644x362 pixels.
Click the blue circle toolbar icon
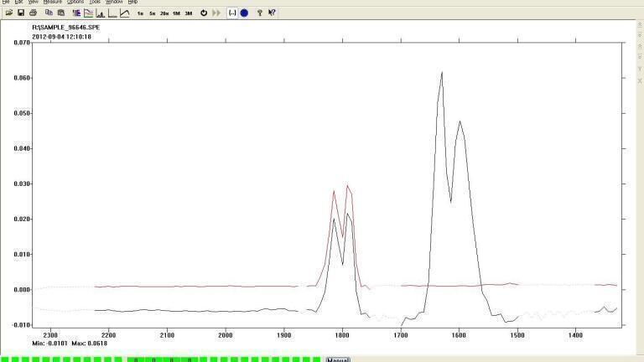click(x=244, y=13)
